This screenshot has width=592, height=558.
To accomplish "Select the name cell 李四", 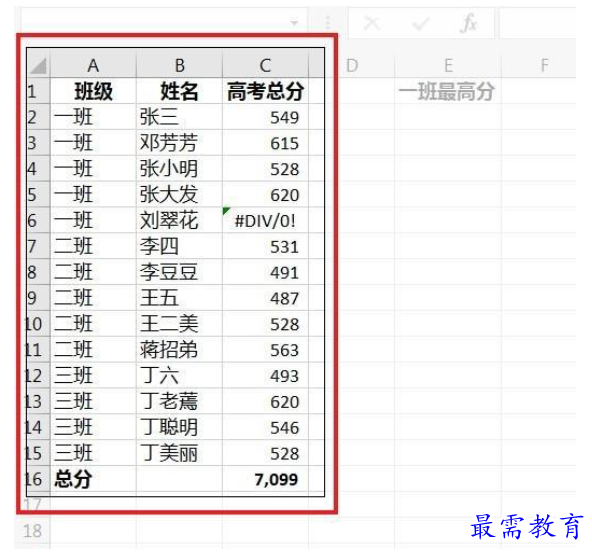I will coord(179,246).
